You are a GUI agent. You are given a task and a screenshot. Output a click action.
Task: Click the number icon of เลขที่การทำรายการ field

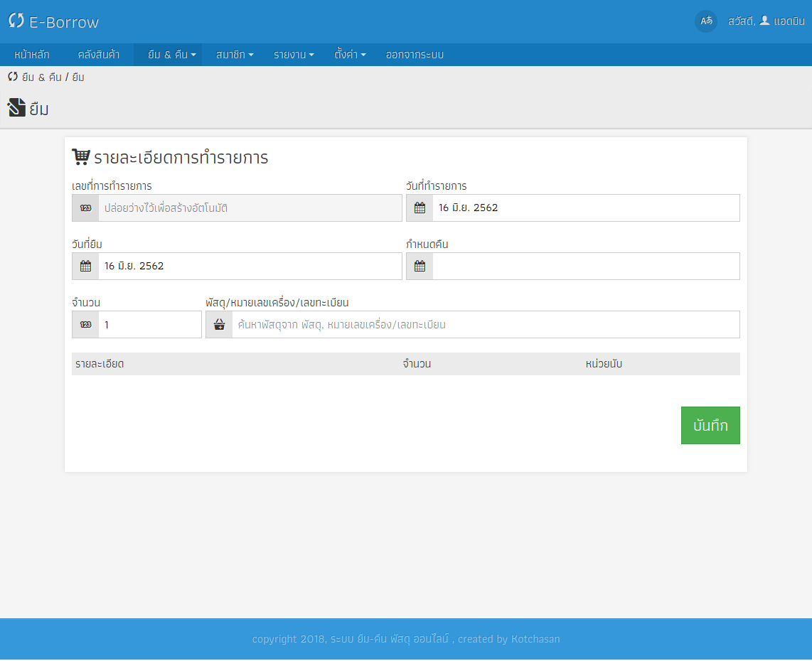[x=85, y=208]
